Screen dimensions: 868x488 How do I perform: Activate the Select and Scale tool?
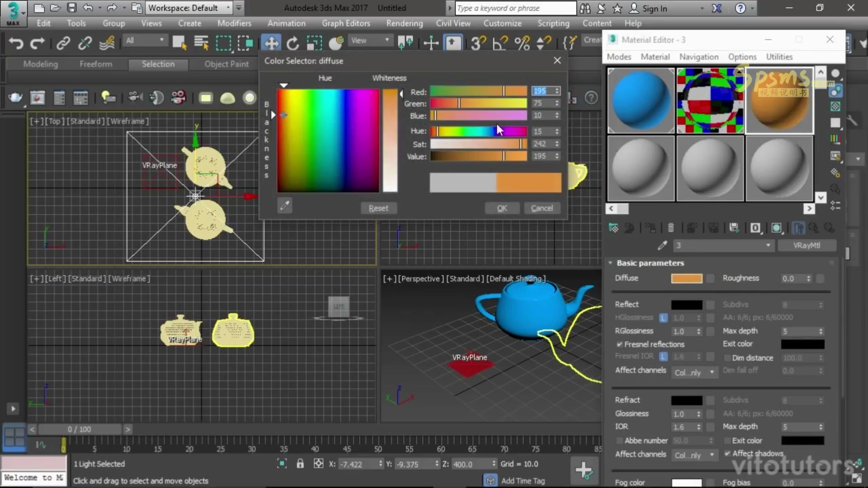point(315,43)
